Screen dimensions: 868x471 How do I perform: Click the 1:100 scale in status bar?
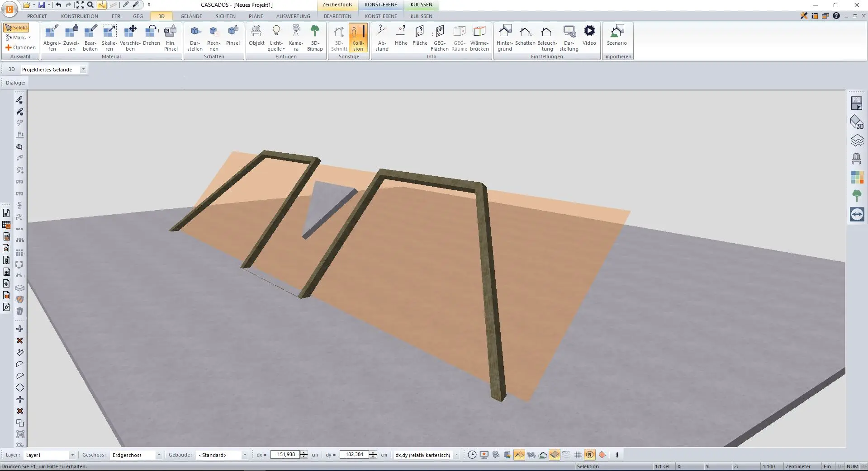point(768,466)
